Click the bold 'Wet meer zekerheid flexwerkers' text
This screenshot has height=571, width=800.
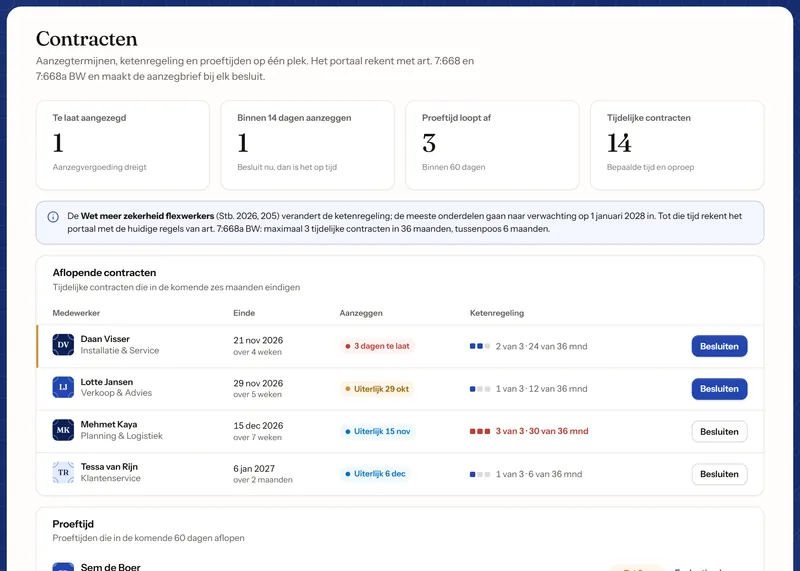[147, 216]
